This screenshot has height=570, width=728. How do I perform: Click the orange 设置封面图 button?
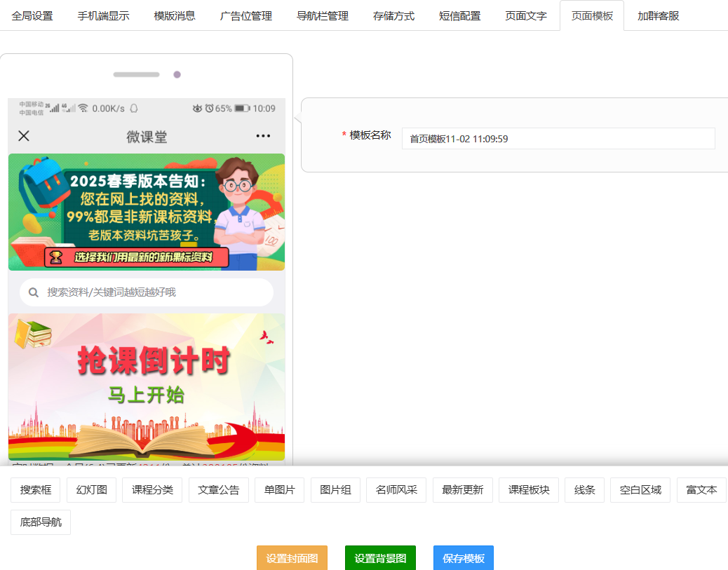292,558
